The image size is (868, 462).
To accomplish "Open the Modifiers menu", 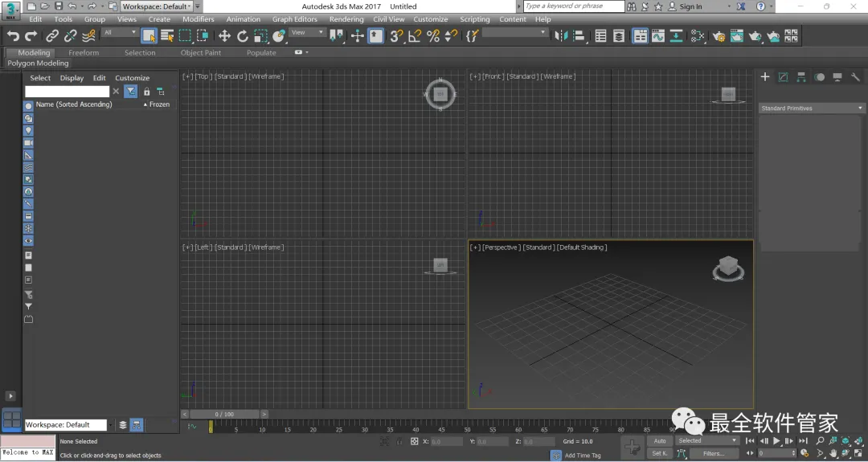I will (198, 19).
